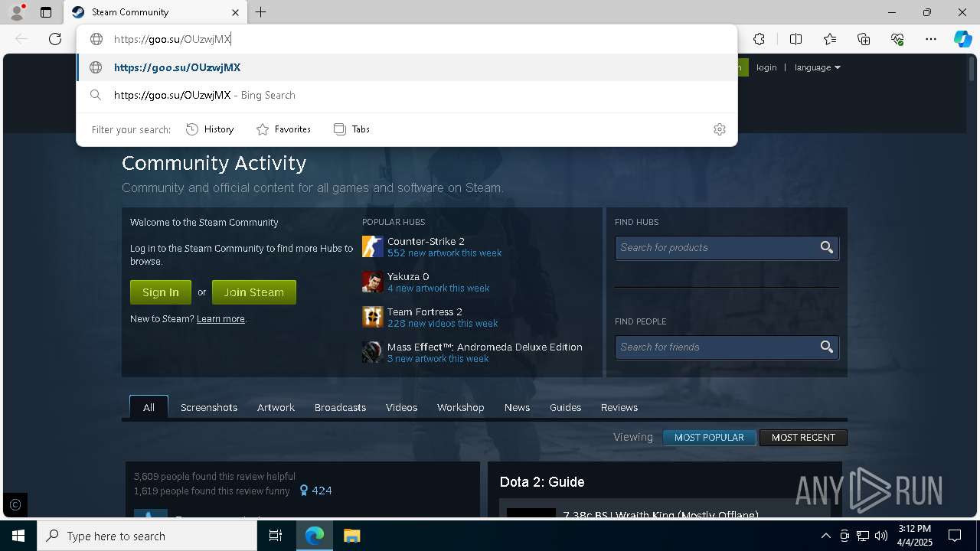View 228 new videos this week
The image size is (980, 551).
click(443, 324)
